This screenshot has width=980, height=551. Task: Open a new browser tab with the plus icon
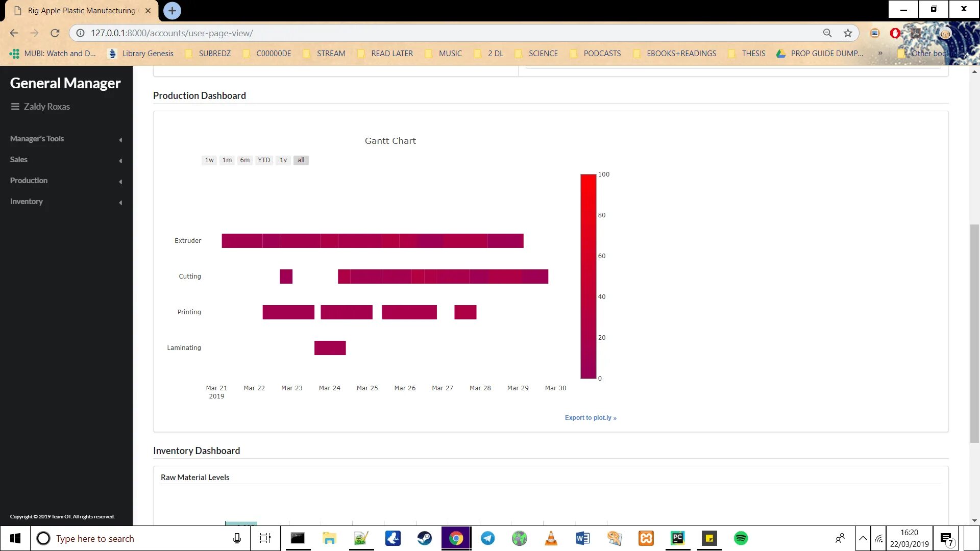172,10
